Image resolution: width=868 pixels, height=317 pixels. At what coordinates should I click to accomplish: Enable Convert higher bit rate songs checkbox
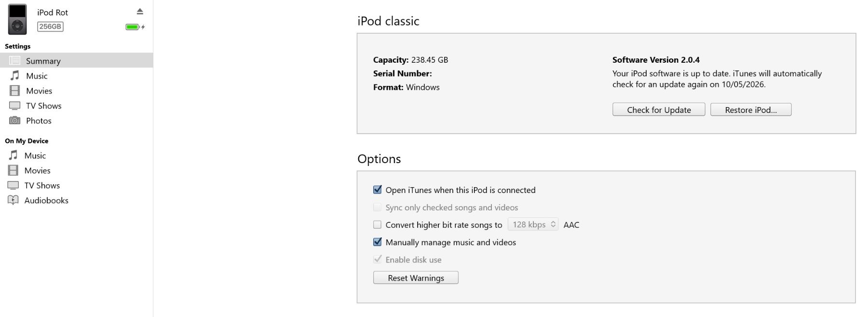378,224
